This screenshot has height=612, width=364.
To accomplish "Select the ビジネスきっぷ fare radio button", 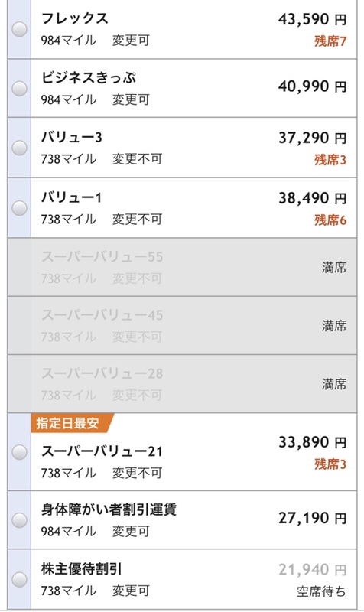I will (19, 88).
